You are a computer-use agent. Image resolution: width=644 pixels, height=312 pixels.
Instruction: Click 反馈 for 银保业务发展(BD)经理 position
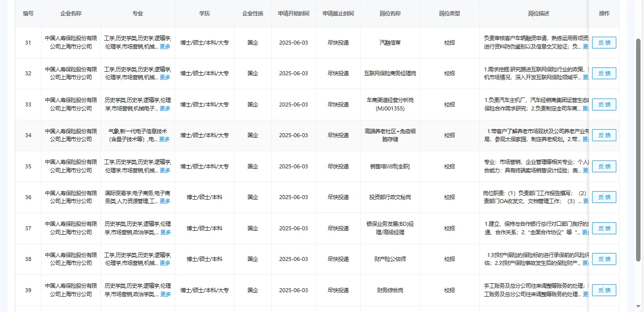(x=603, y=228)
